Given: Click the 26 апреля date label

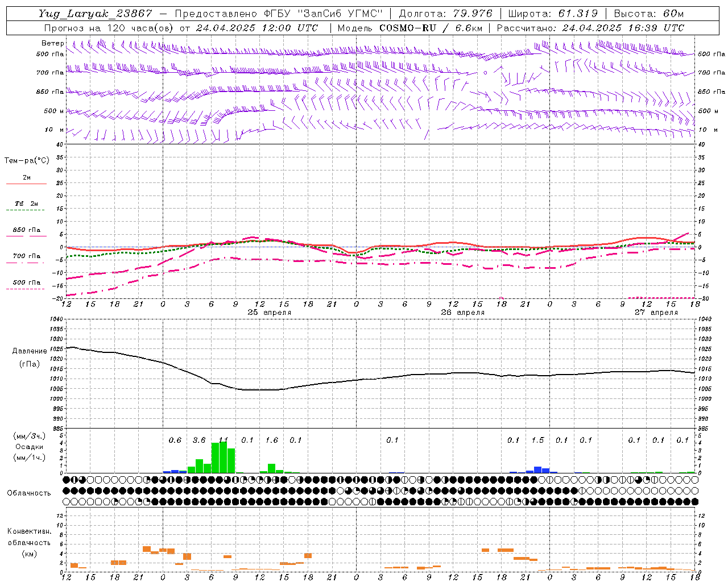Looking at the screenshot, I should [x=462, y=313].
